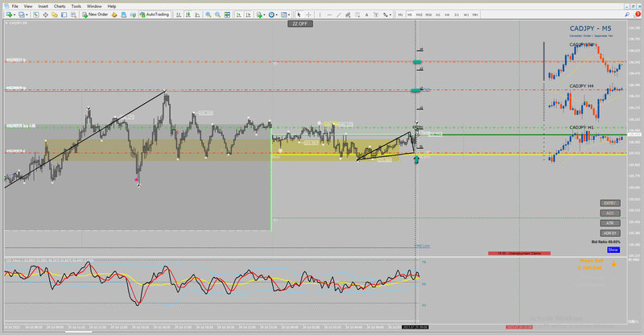Toggle the ZZ OFF button
The width and height of the screenshot is (644, 335).
click(x=299, y=24)
